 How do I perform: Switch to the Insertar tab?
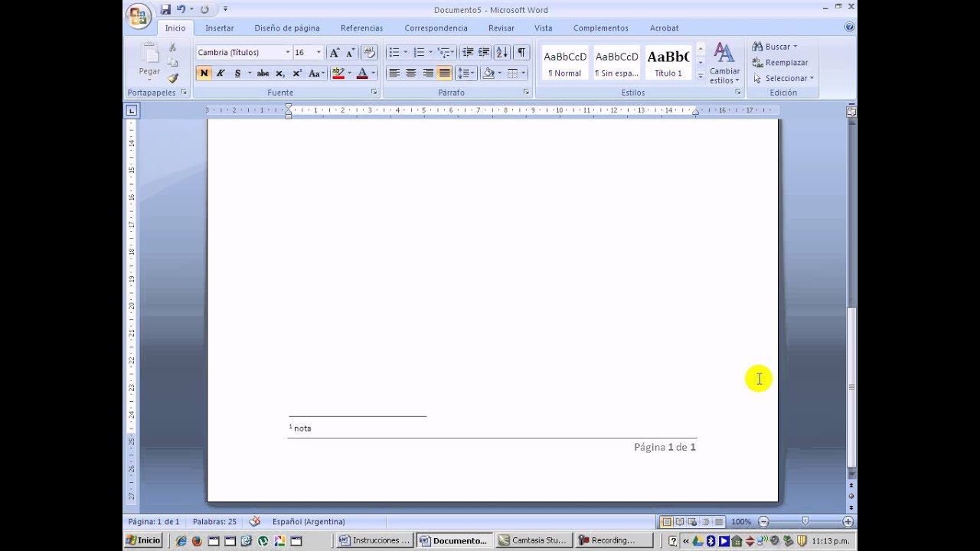tap(220, 28)
